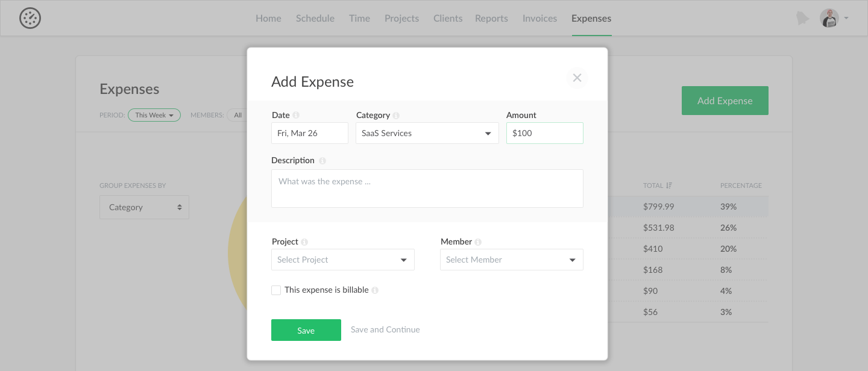Image resolution: width=868 pixels, height=371 pixels.
Task: Click the Save and Continue link
Action: 385,329
